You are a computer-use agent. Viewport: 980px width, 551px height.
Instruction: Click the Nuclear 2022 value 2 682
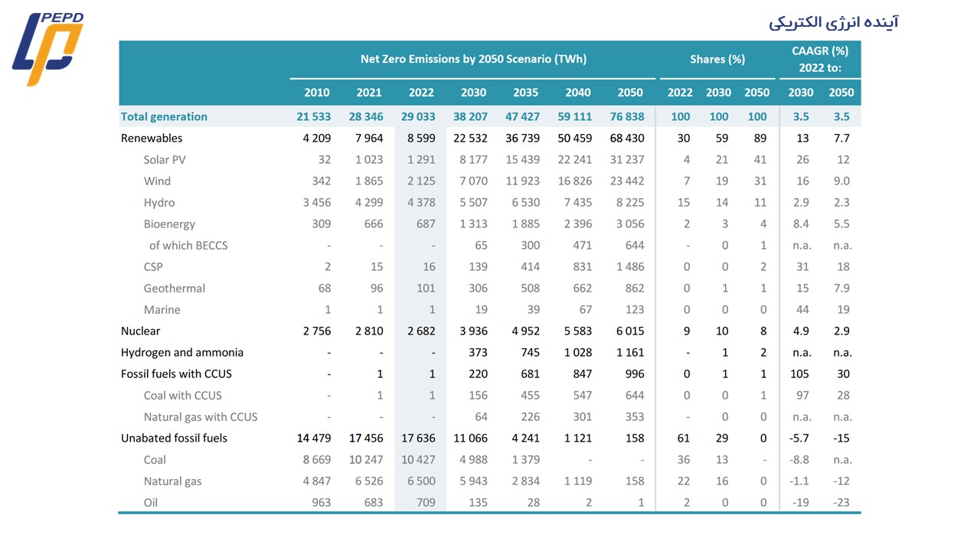click(420, 331)
